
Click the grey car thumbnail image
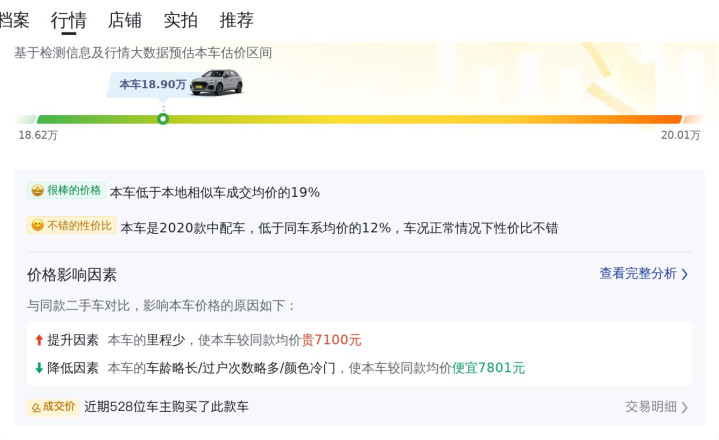(x=216, y=82)
